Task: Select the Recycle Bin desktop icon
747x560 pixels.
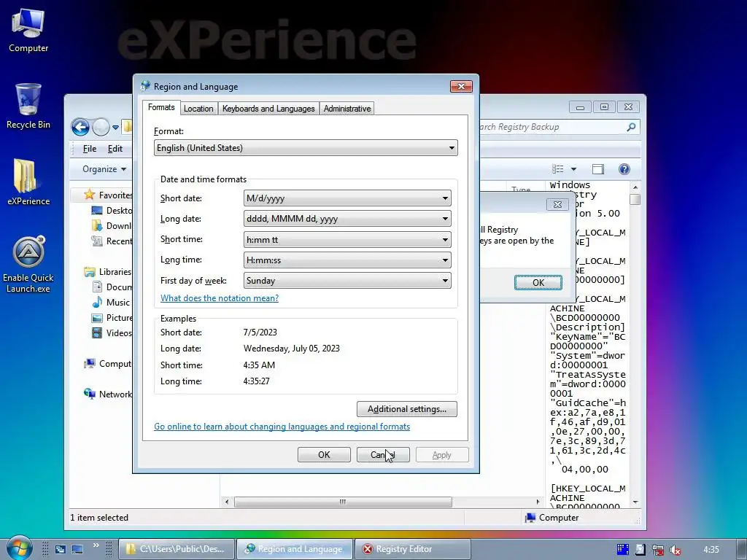Action: 28,106
